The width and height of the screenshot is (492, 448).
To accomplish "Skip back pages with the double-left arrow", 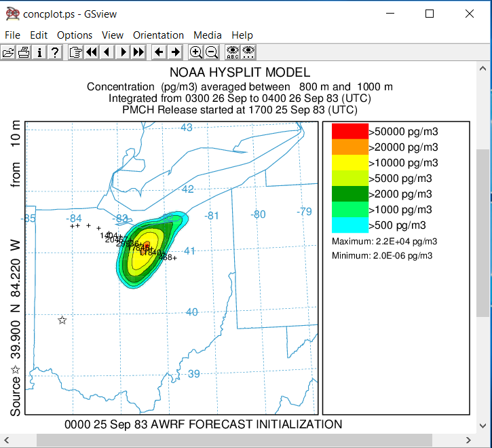I will tap(92, 52).
